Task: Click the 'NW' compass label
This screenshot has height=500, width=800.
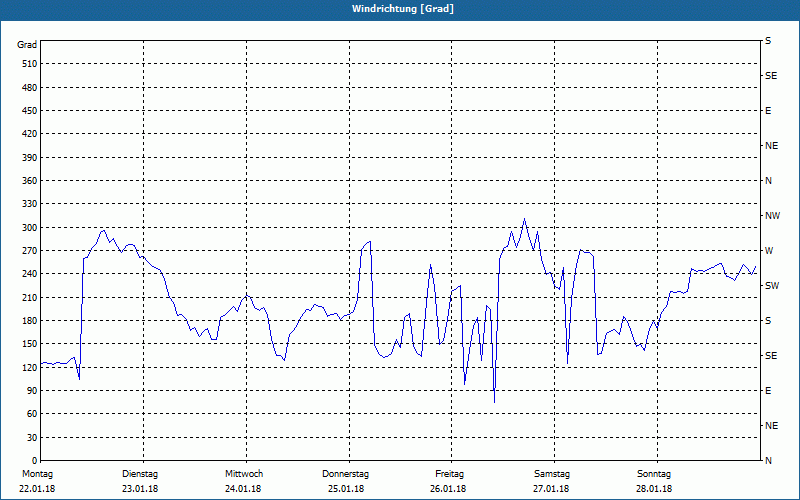Action: 772,216
